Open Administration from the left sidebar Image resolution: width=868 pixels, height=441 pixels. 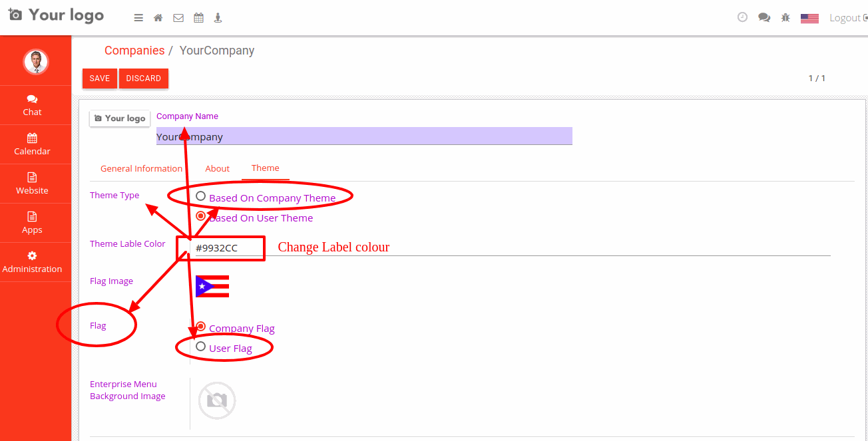[33, 262]
